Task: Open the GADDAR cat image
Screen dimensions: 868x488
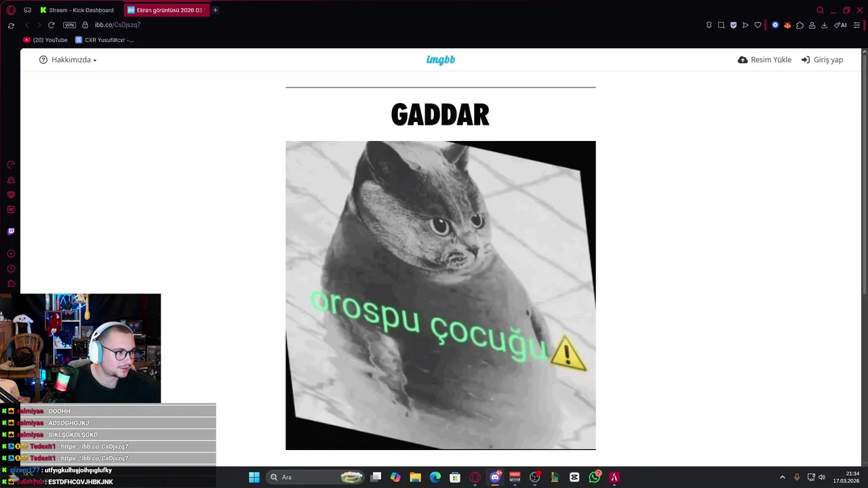Action: point(441,296)
